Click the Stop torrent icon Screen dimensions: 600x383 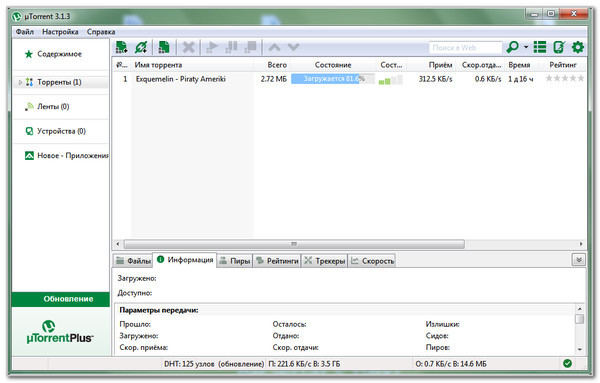click(251, 47)
